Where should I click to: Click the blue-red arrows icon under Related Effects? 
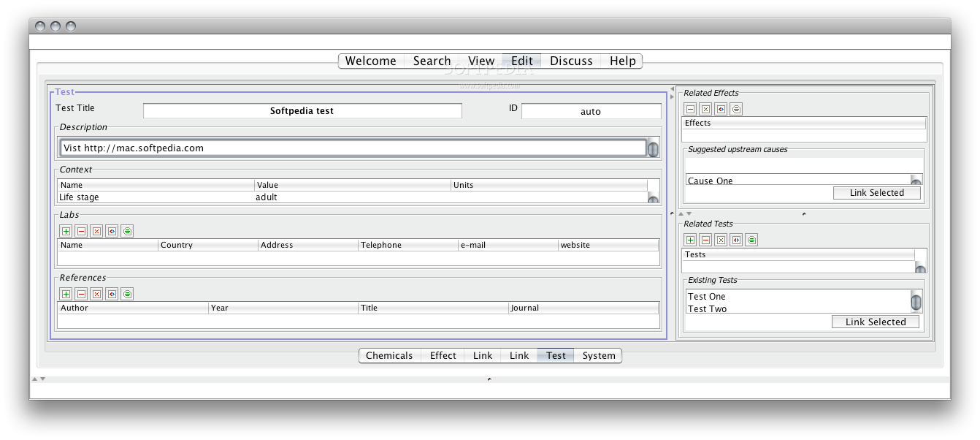pos(721,109)
